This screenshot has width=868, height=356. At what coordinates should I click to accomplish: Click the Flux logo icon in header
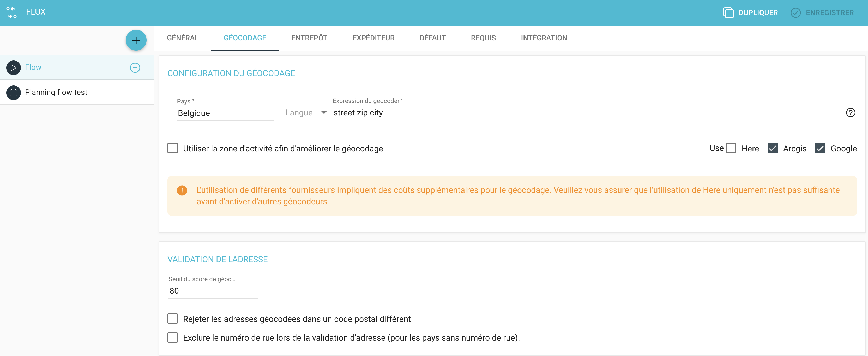(x=11, y=12)
